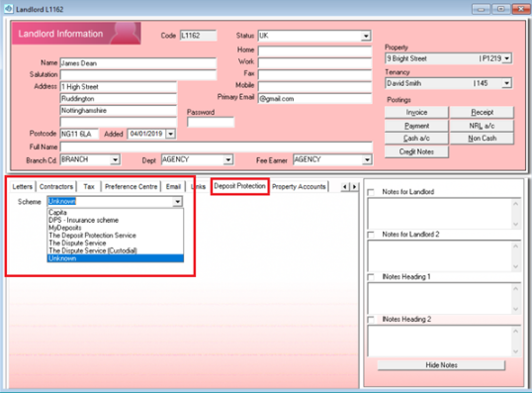Tick the Notes for Landlord checkbox

(371, 192)
